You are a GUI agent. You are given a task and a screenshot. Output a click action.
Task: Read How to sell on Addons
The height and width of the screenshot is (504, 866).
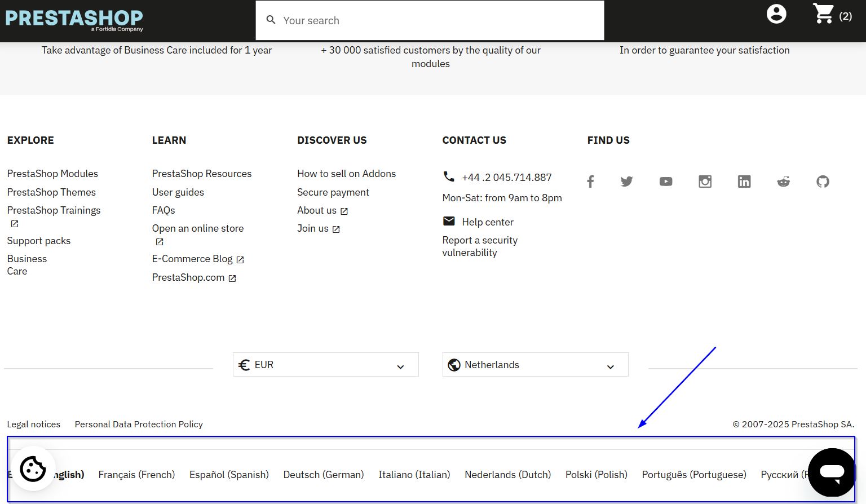[347, 174]
